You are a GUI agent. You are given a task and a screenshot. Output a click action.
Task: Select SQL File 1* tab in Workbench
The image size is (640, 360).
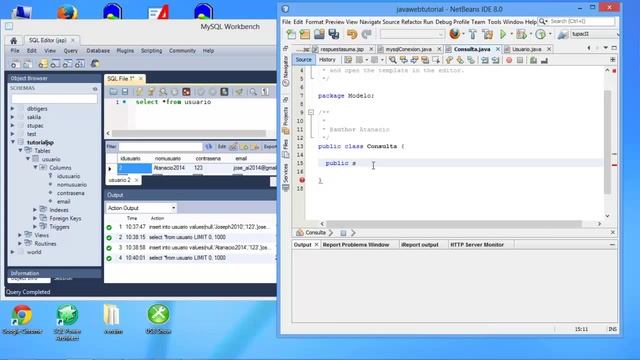121,78
